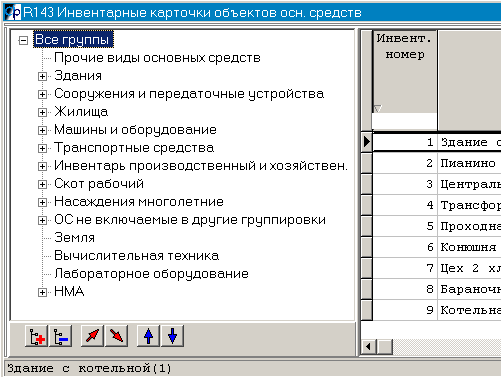Expand the НМА group

[x=42, y=292]
